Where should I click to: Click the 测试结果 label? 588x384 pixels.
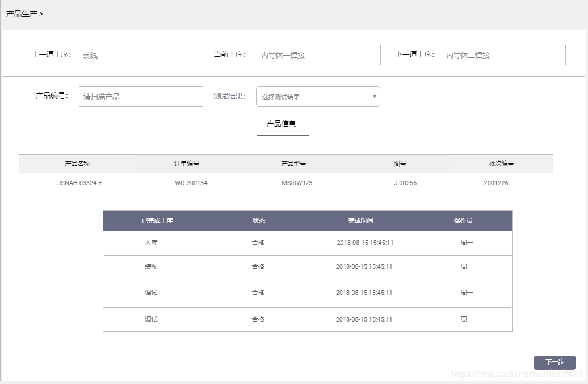pos(230,96)
